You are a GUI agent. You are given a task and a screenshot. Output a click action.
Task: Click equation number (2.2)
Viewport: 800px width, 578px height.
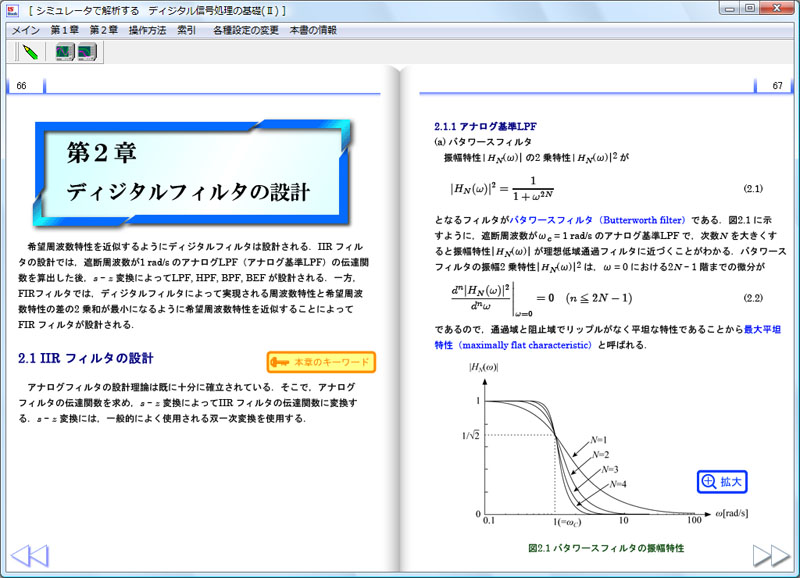(753, 298)
